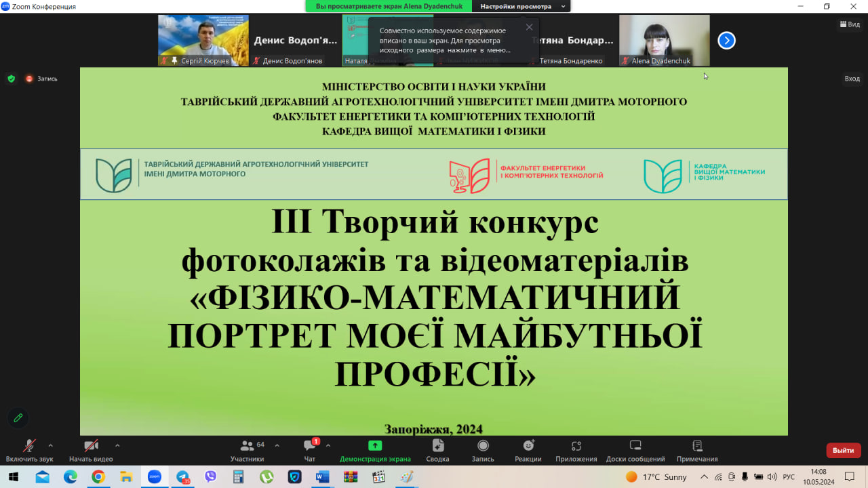Open the Mail app in taskbar
This screenshot has height=488, width=868.
point(43,477)
